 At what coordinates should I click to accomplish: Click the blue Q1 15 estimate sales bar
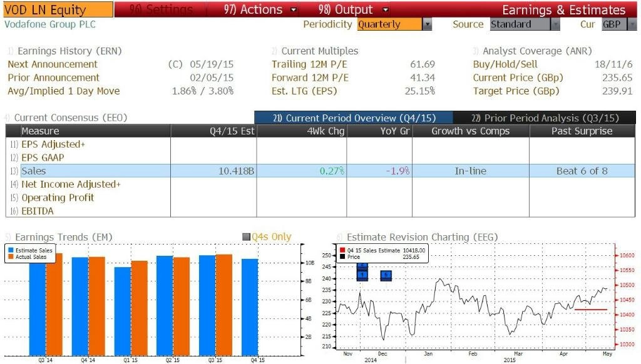(123, 311)
